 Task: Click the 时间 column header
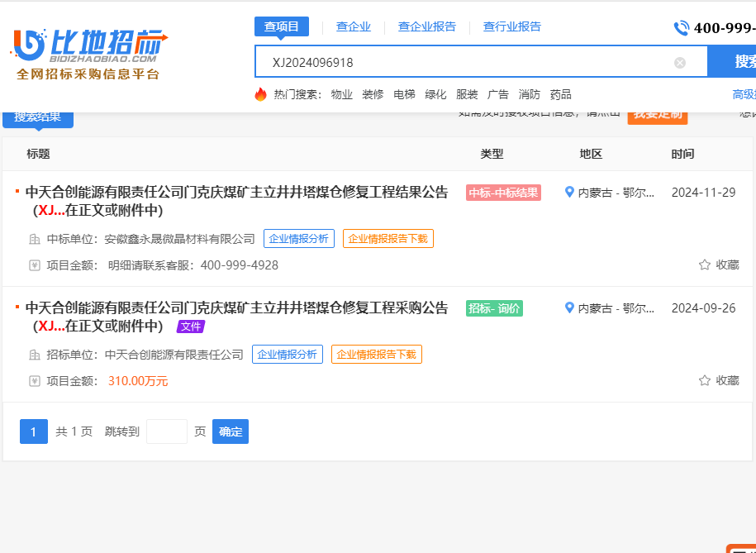pos(682,154)
